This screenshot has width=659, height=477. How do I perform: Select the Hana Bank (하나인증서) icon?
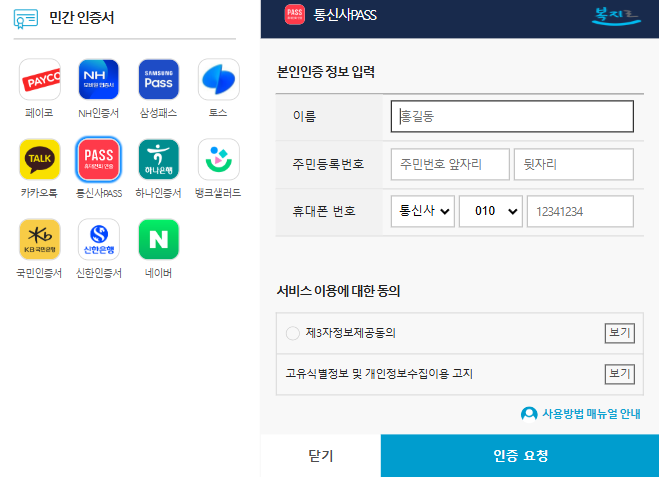[158, 159]
